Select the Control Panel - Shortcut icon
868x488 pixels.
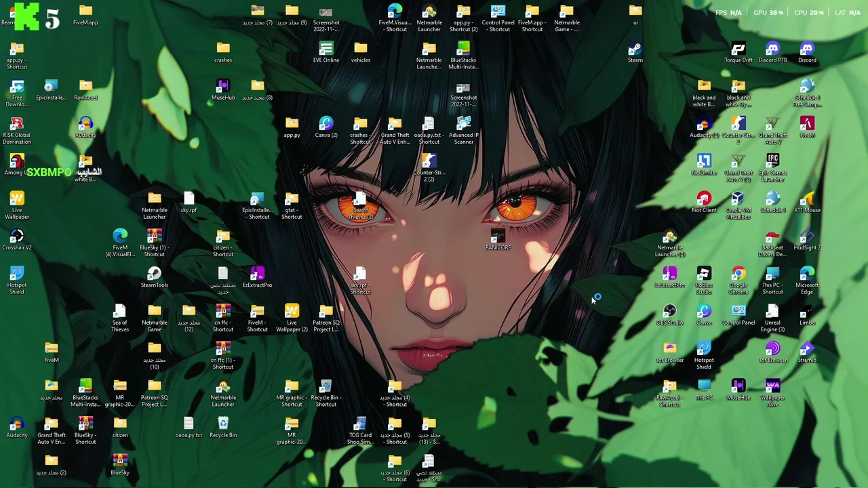tap(498, 18)
